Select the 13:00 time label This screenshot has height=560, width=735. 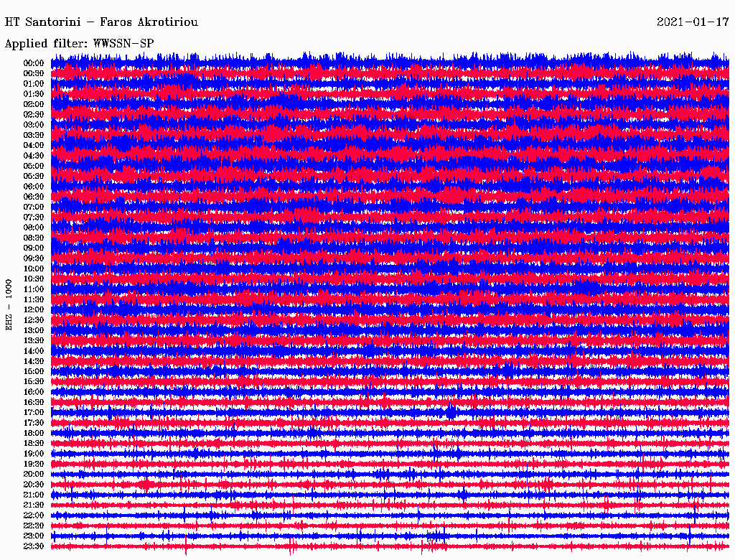[x=34, y=330]
